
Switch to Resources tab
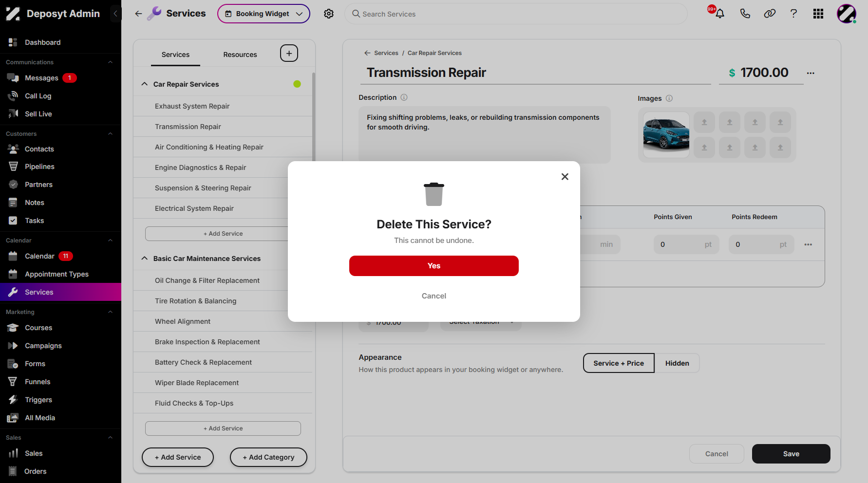(240, 55)
